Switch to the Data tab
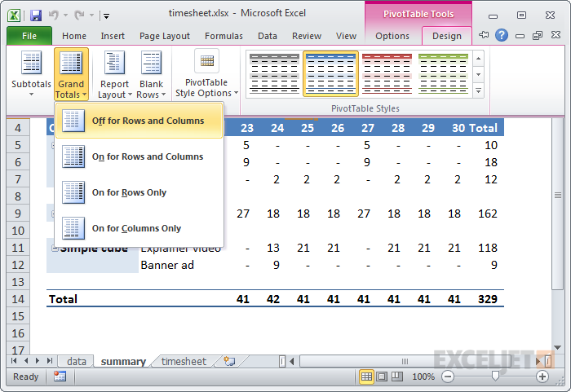This screenshot has height=392, width=571. (268, 36)
